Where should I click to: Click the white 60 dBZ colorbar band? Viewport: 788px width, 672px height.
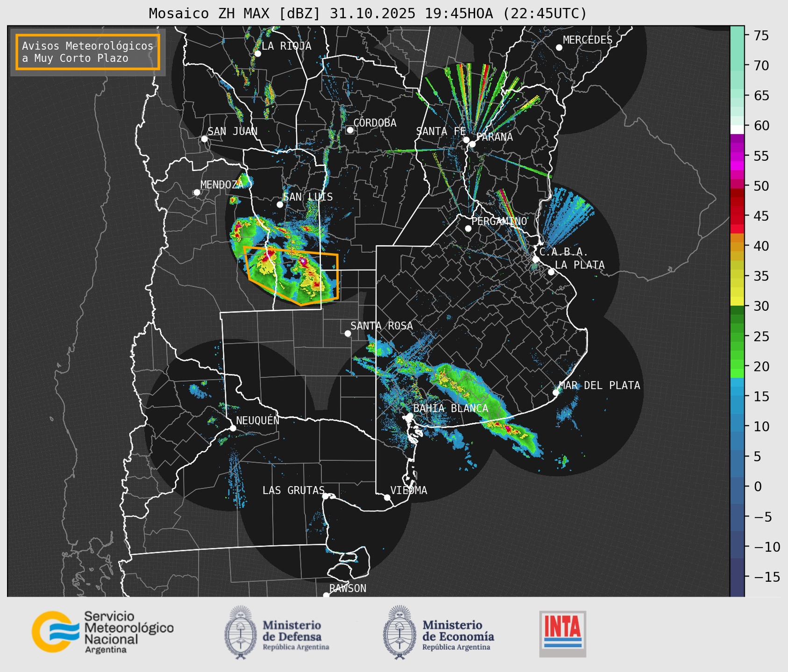[737, 129]
